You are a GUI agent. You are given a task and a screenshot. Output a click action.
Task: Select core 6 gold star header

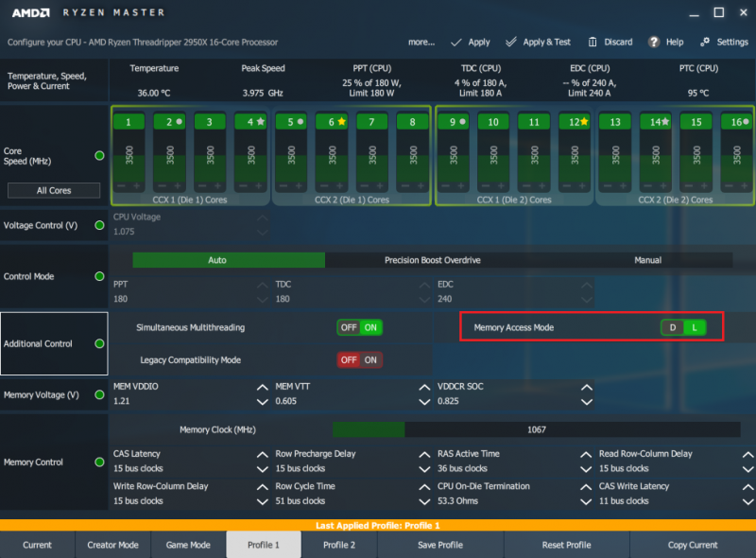[x=332, y=122]
